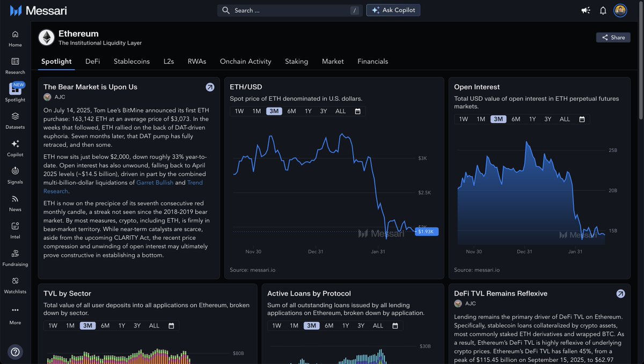Click the Active Loans by Protocol heading

click(309, 293)
